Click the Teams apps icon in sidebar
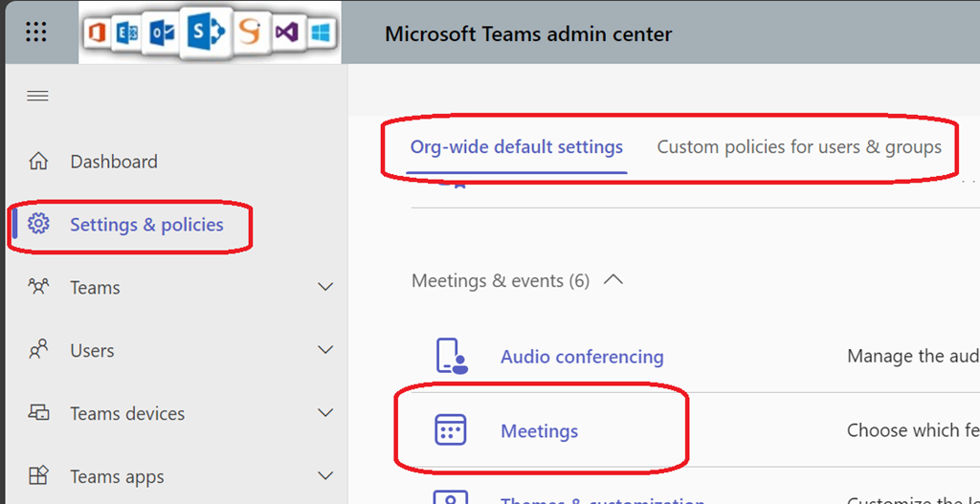This screenshot has height=504, width=980. (38, 476)
